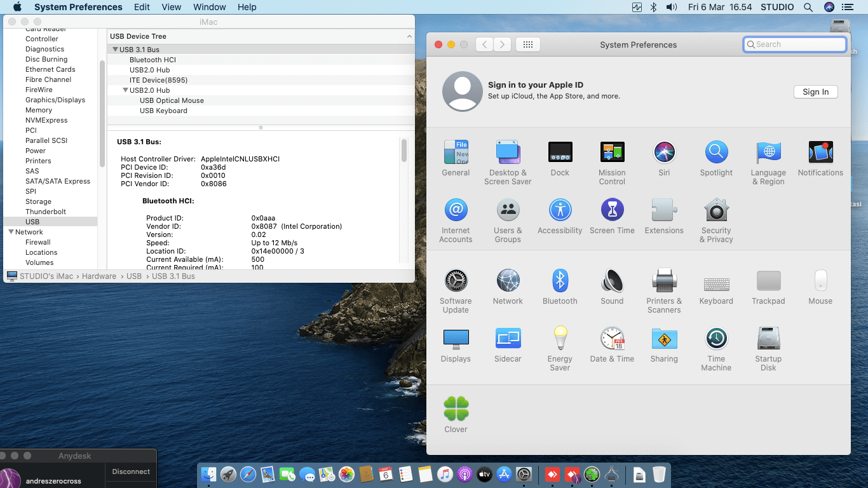
Task: Click the USB details pane scrollbar
Action: [404, 151]
